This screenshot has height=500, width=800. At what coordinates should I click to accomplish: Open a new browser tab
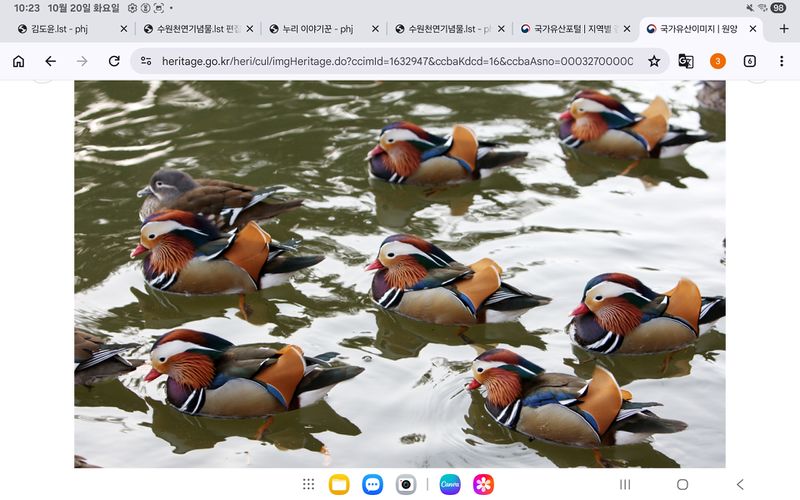784,29
